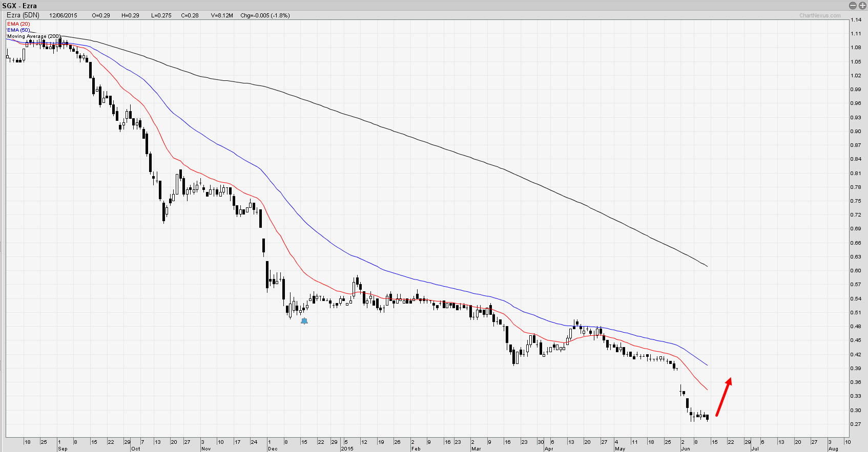Click the 2015 year label on the time axis
The width and height of the screenshot is (868, 452).
coord(347,449)
